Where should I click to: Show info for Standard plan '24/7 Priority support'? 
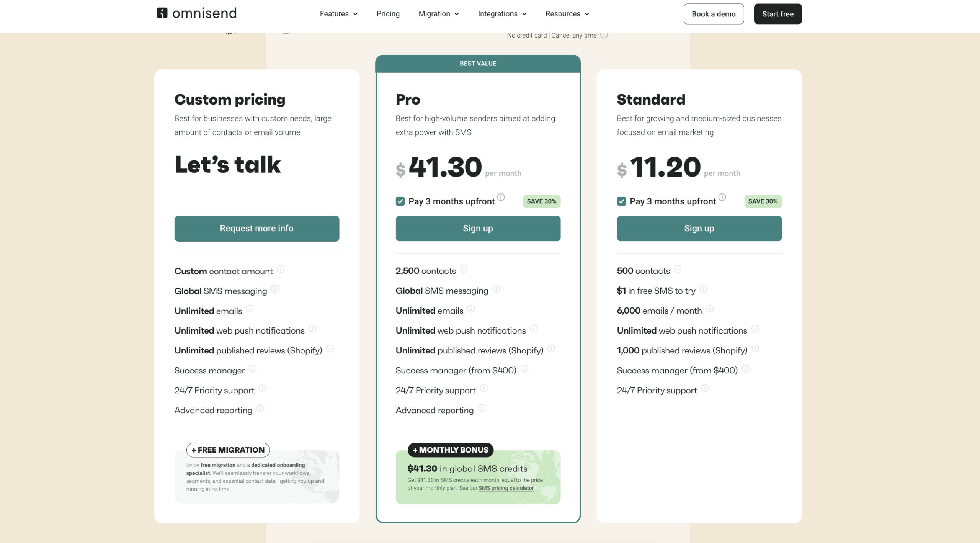tap(705, 388)
